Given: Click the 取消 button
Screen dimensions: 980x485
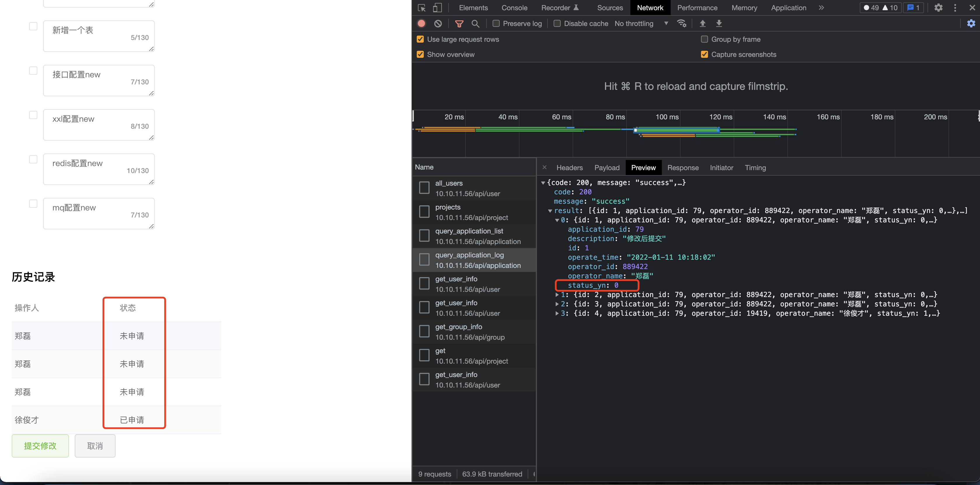Looking at the screenshot, I should coord(95,446).
